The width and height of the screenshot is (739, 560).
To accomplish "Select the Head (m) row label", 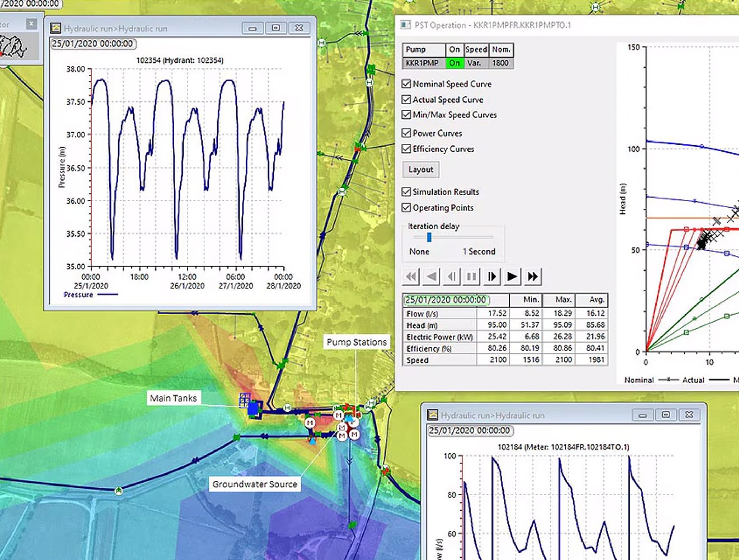I will [439, 325].
